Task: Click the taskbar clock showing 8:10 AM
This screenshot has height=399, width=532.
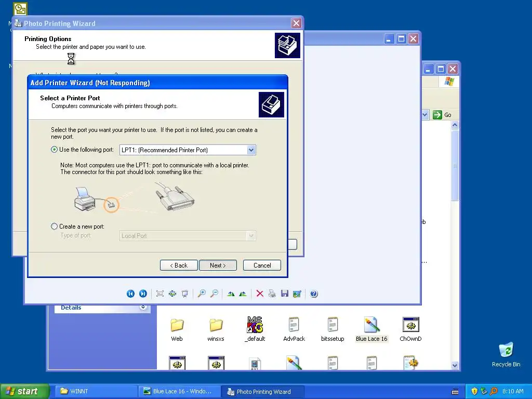Action: pyautogui.click(x=513, y=391)
